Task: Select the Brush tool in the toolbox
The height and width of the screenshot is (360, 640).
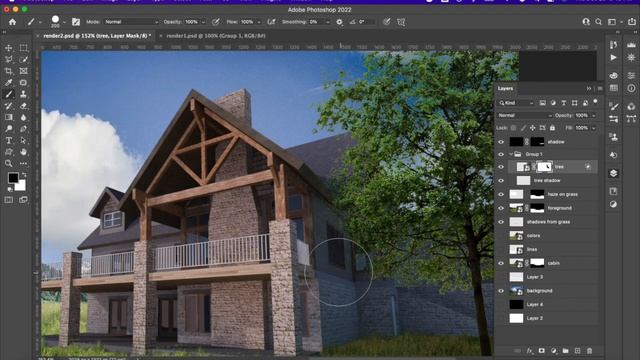Action: click(9, 94)
